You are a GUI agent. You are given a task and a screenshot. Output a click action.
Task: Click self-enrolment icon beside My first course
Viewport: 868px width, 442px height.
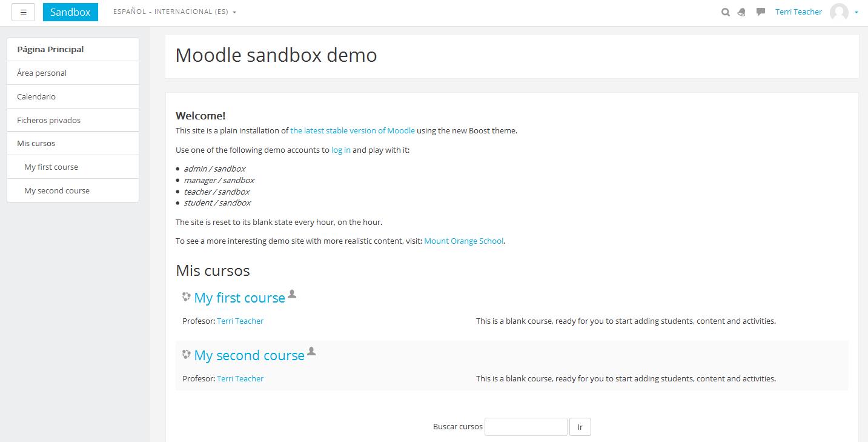[292, 294]
